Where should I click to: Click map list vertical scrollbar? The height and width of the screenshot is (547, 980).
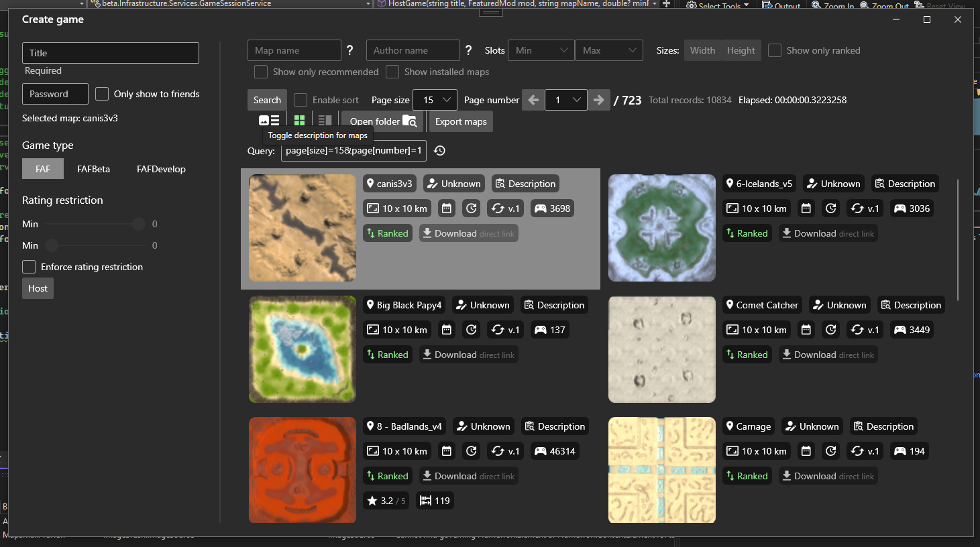(958, 240)
